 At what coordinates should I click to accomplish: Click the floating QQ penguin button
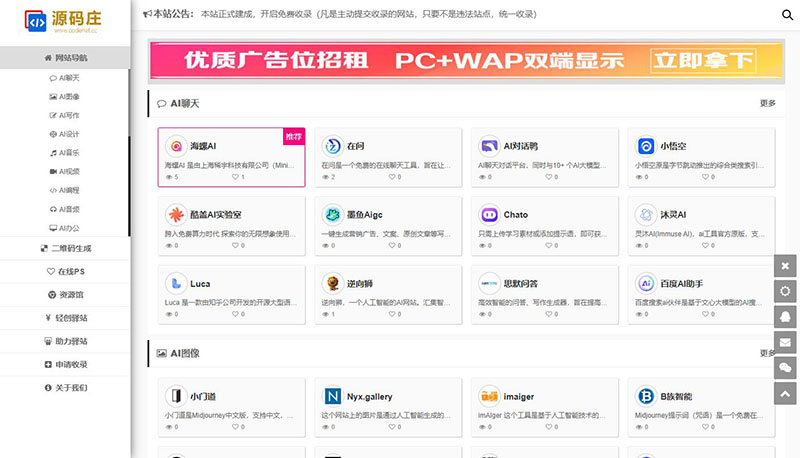[785, 317]
